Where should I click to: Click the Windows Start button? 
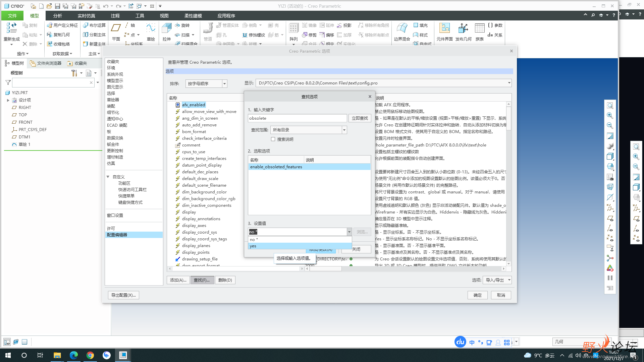8,355
